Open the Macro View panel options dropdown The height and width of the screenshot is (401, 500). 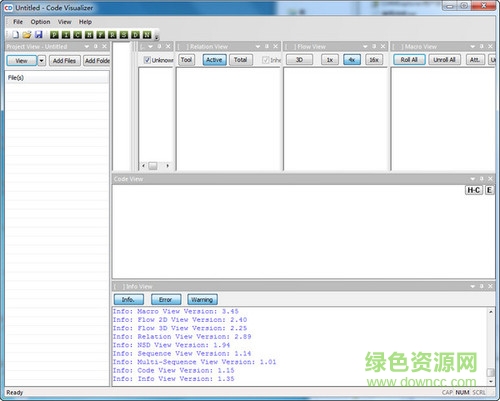pyautogui.click(x=473, y=46)
